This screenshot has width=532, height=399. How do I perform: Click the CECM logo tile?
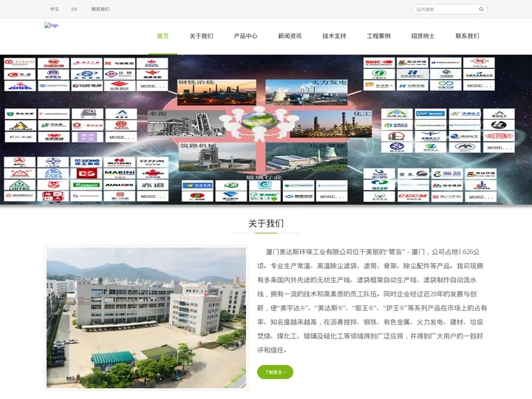(x=412, y=197)
